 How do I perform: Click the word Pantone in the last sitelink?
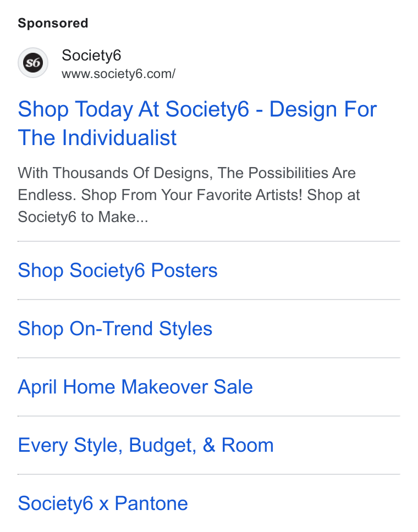151,503
